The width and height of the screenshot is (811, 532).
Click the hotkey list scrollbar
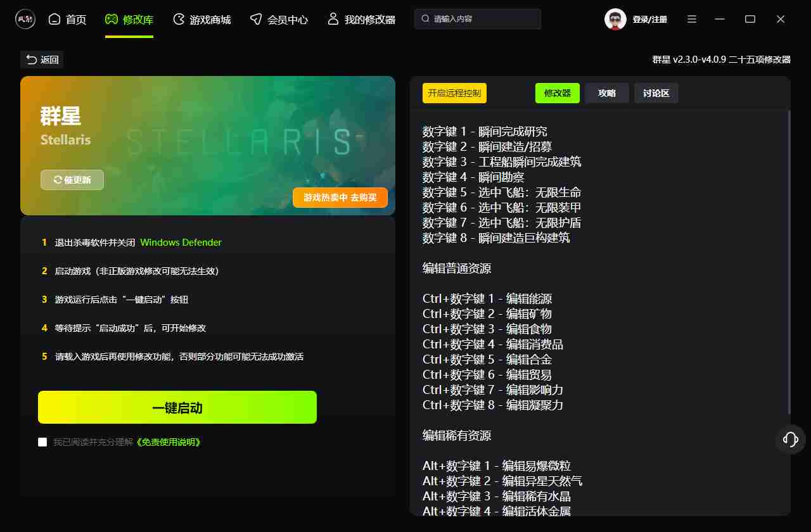[x=789, y=263]
